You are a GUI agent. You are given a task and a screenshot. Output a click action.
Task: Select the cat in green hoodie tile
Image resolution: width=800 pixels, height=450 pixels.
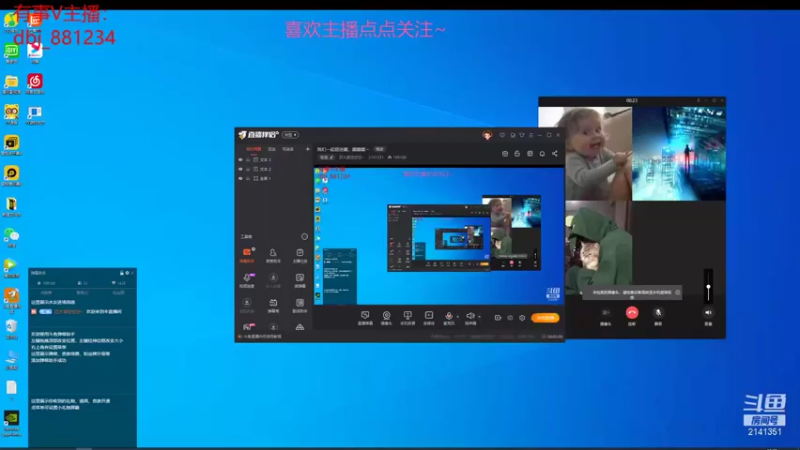point(598,247)
